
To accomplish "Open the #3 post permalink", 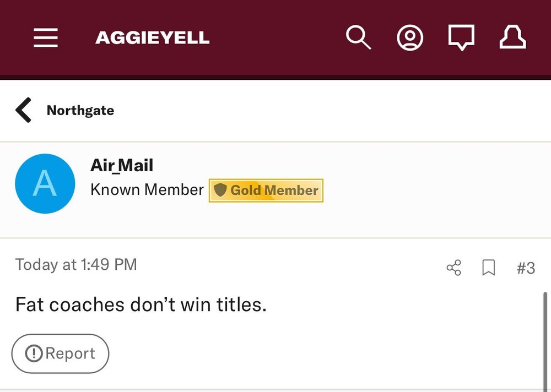I will (x=526, y=268).
